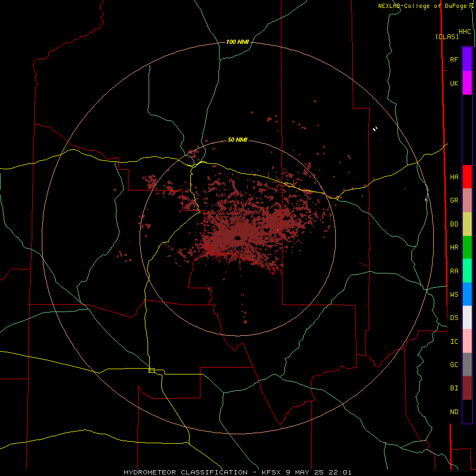Click the RA legend label
The width and height of the screenshot is (476, 476).
pyautogui.click(x=454, y=271)
